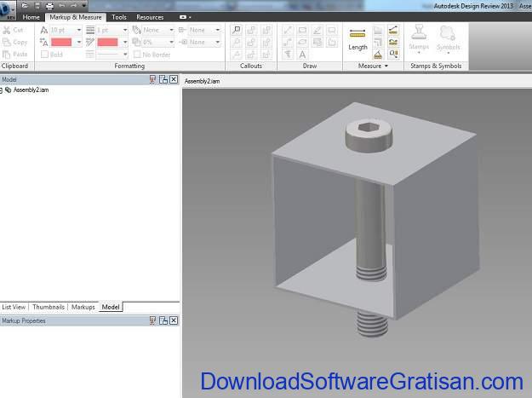
Task: Select the Angle measure tool icon
Action: coord(378,55)
